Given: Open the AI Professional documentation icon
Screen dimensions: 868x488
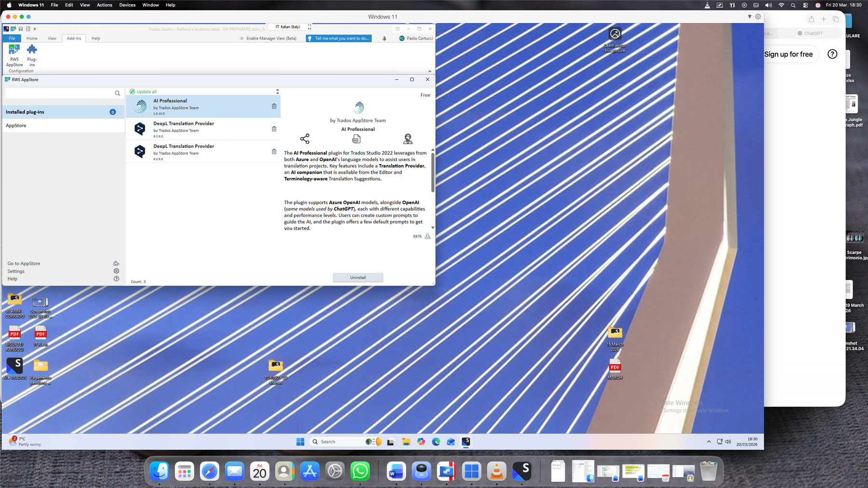Looking at the screenshot, I should click(x=356, y=139).
